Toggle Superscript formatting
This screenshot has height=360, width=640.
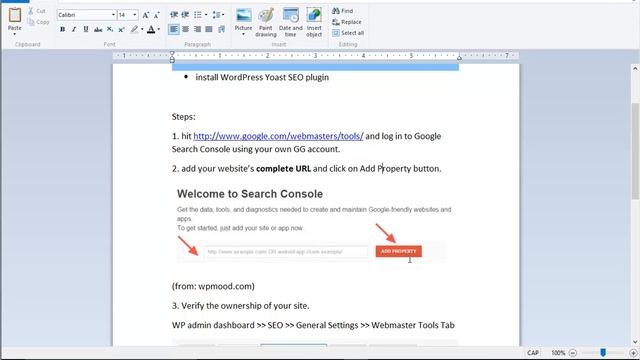tap(121, 29)
